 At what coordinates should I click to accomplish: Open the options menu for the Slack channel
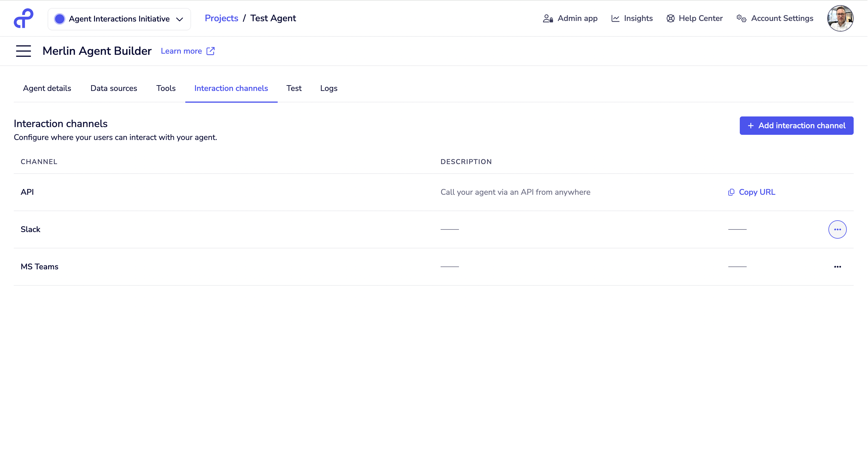pos(838,229)
